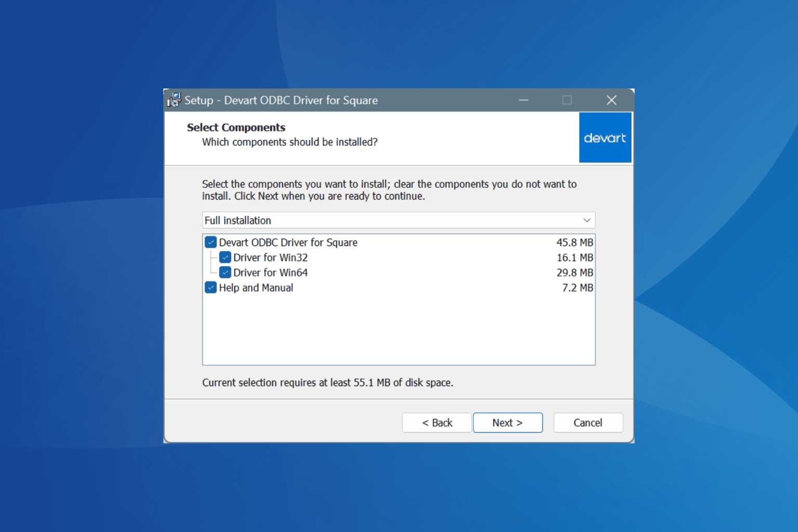Image resolution: width=798 pixels, height=532 pixels.
Task: Click the 16.1 MB size value
Action: [575, 257]
